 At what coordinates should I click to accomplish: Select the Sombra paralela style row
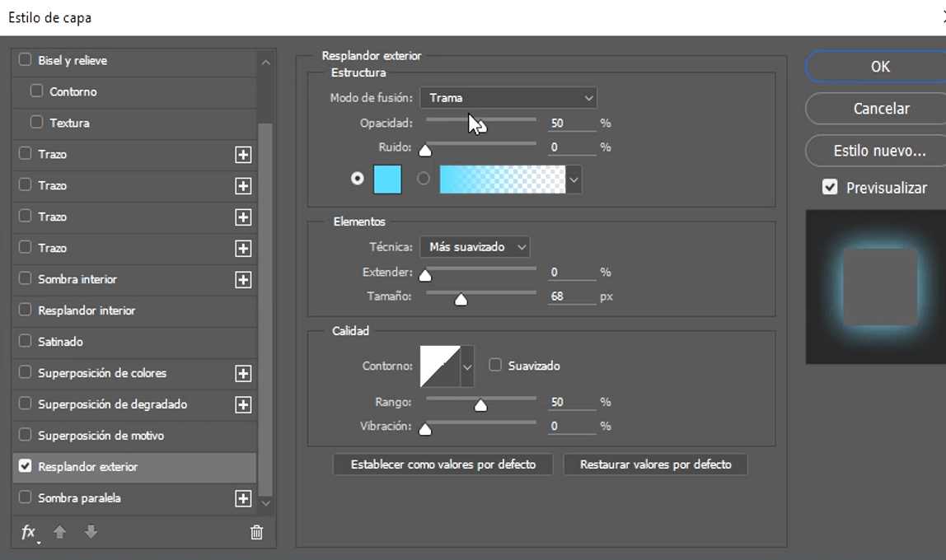click(x=134, y=498)
